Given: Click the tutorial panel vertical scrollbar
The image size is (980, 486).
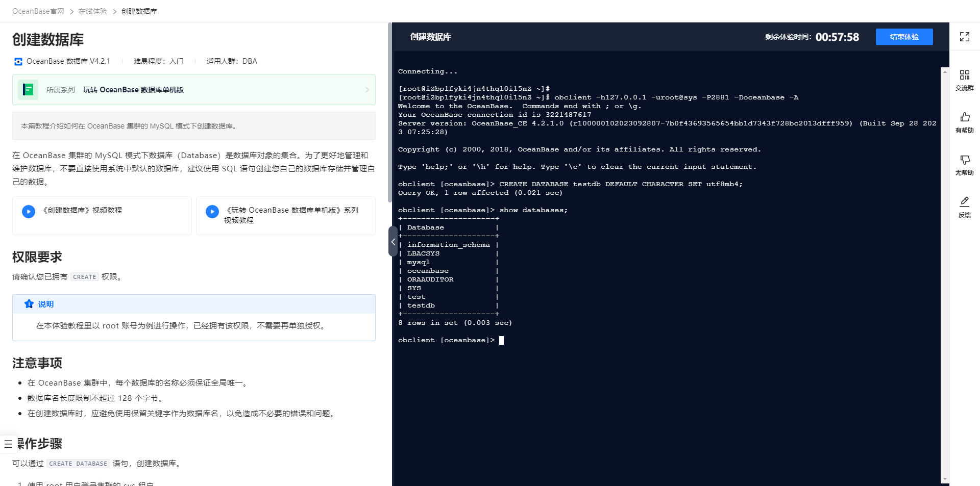Looking at the screenshot, I should coord(389,112).
